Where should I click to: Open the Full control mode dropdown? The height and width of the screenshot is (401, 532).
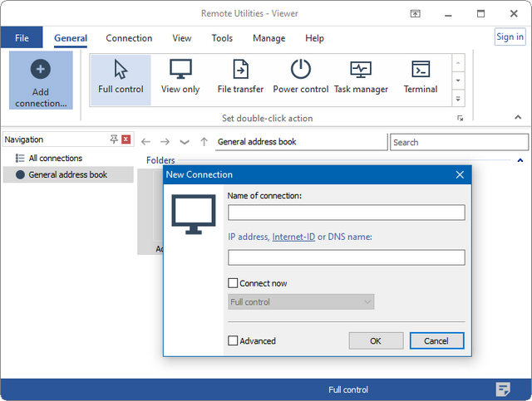tap(301, 302)
